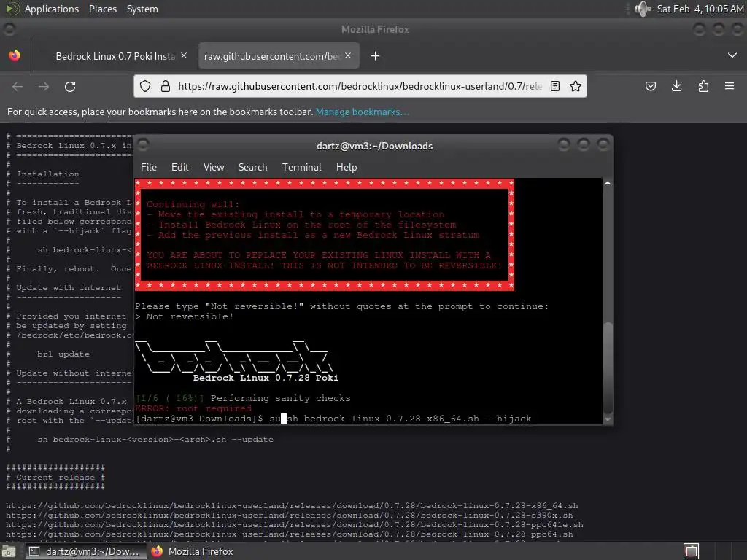Open the shield tracking protection icon
747x560 pixels.
[145, 86]
